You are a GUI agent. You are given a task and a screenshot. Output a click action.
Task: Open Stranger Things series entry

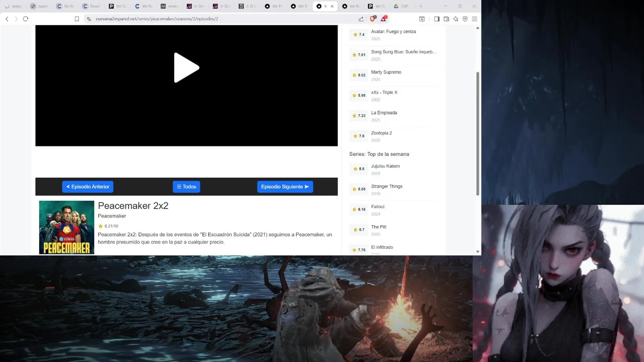click(x=386, y=187)
